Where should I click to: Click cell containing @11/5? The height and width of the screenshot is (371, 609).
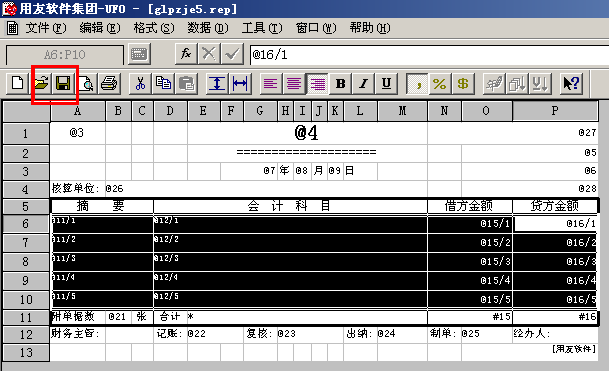pos(102,300)
